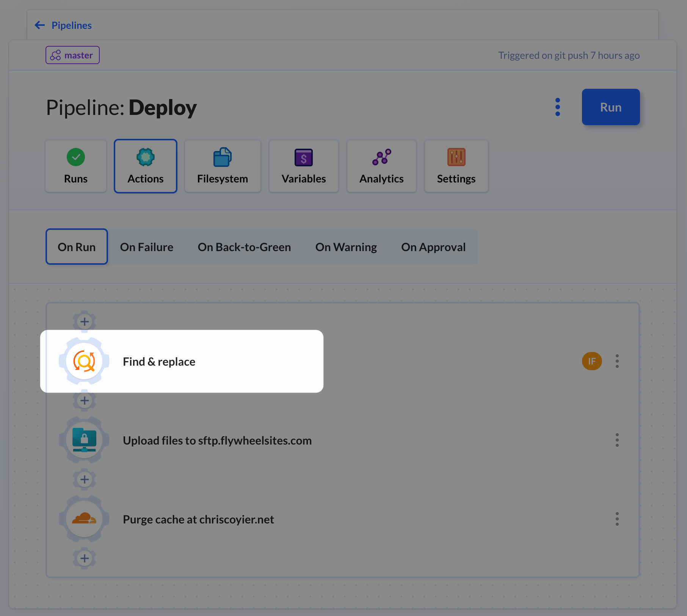Add an action after Purge cache
The height and width of the screenshot is (616, 687).
84,558
